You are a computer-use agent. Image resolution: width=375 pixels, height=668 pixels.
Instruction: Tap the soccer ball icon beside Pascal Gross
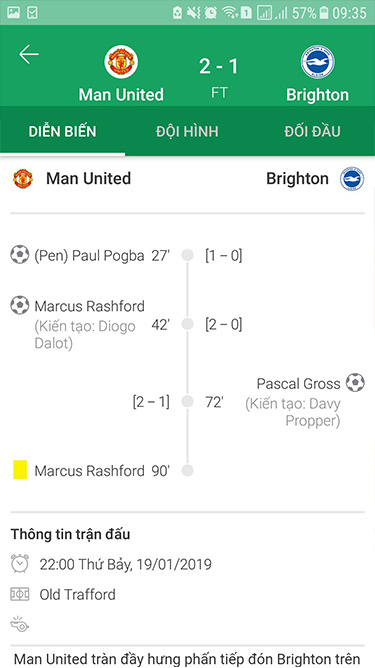tap(355, 383)
